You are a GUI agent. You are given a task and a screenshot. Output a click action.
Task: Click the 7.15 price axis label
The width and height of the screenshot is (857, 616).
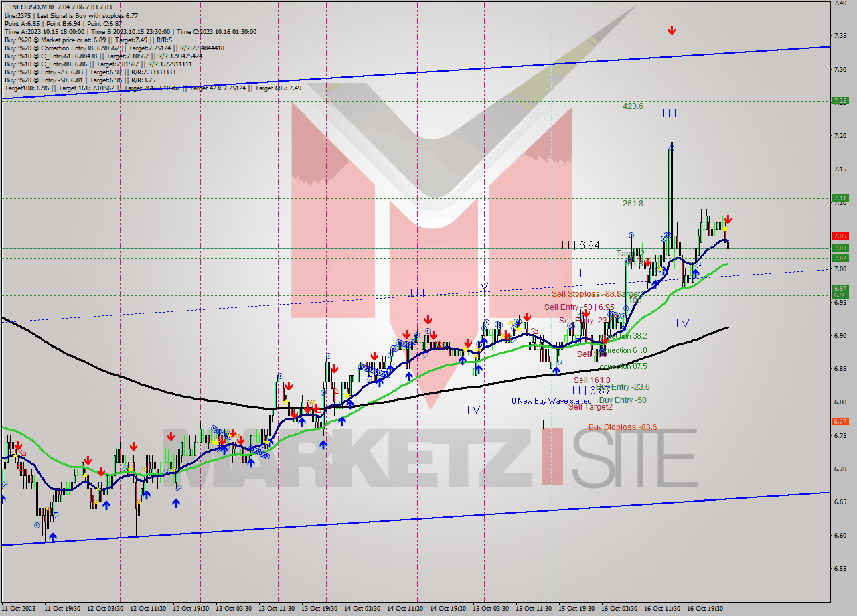(840, 169)
